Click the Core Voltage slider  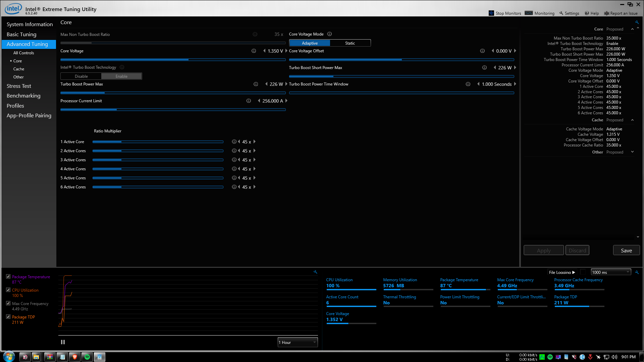[x=173, y=60]
